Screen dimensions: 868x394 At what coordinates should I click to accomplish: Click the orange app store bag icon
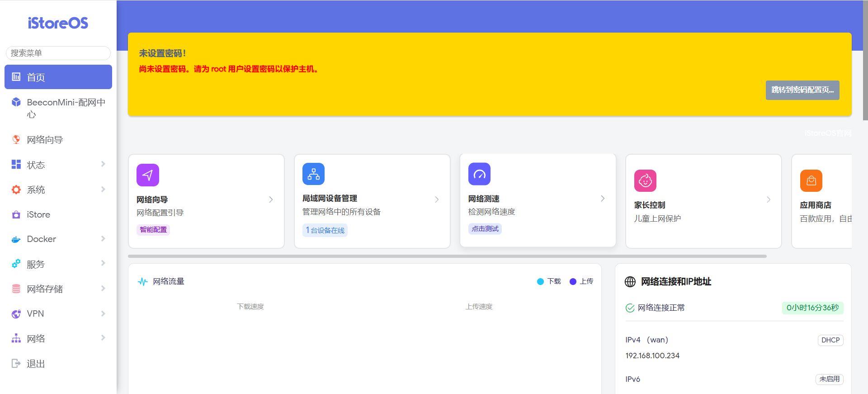811,181
